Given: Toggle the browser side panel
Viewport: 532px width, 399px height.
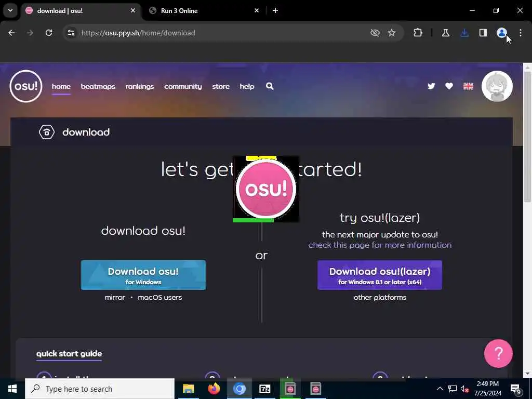Looking at the screenshot, I should (x=483, y=33).
